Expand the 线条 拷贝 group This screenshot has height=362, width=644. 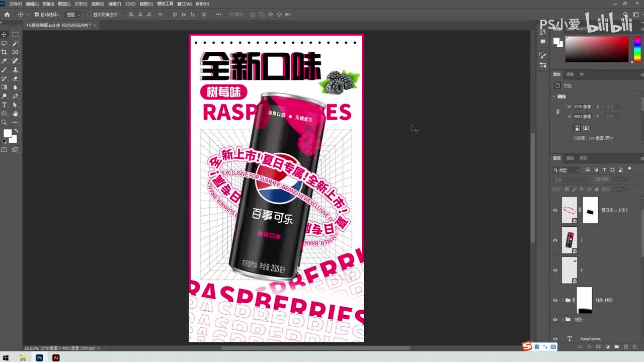click(x=562, y=300)
